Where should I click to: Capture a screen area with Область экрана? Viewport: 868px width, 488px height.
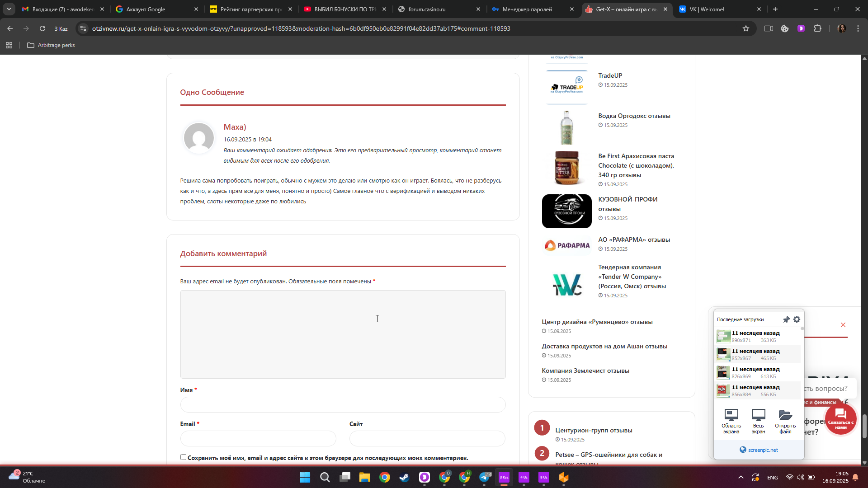731,421
